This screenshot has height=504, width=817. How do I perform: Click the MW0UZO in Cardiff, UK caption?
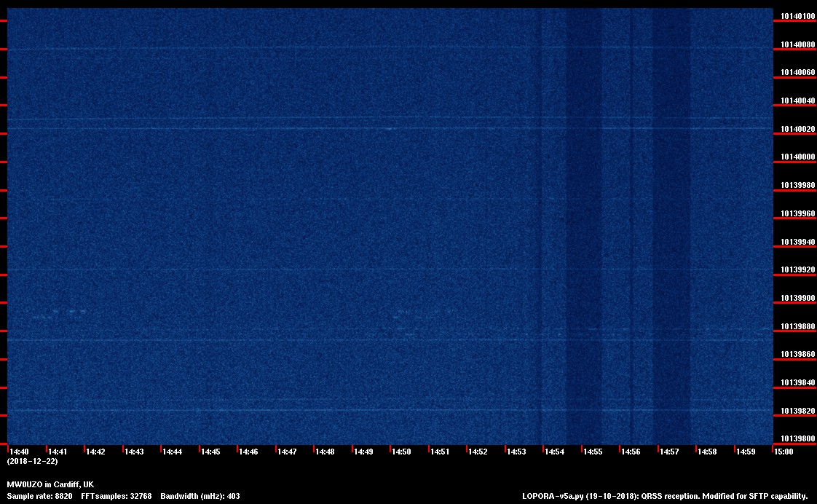pyautogui.click(x=50, y=484)
